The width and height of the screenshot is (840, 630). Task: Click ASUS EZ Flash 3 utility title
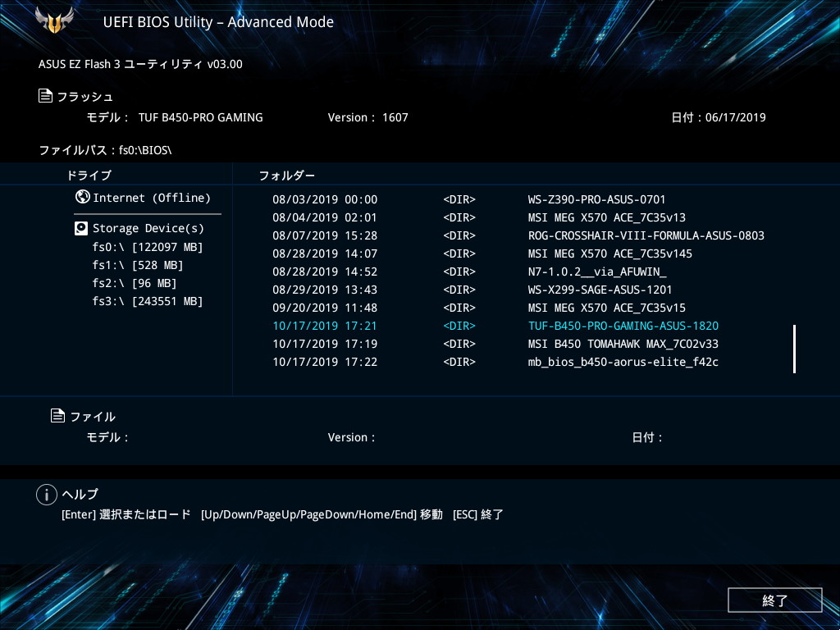[140, 64]
